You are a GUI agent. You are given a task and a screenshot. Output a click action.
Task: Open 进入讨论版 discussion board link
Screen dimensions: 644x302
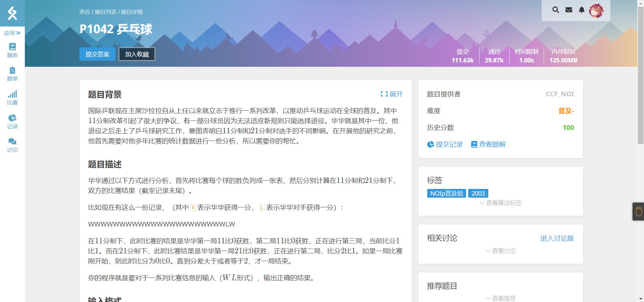(x=557, y=239)
